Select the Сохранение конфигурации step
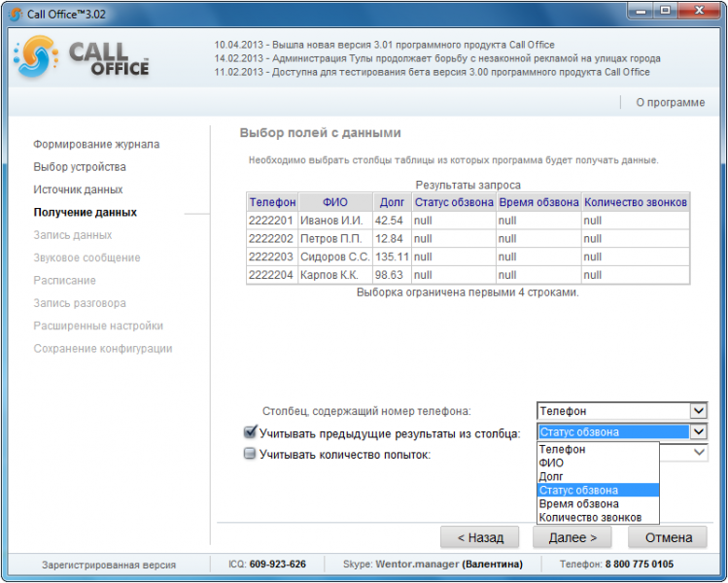Screen dimensions: 728x583 tap(103, 349)
